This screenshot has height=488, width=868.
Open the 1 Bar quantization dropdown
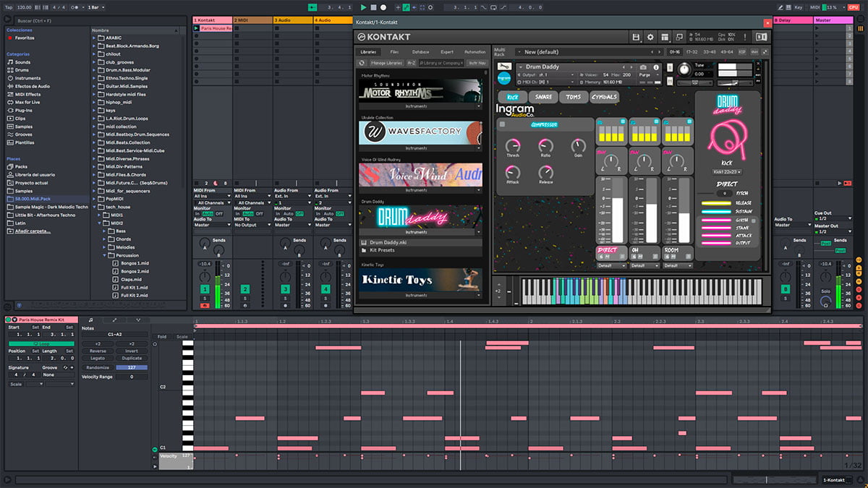95,7
